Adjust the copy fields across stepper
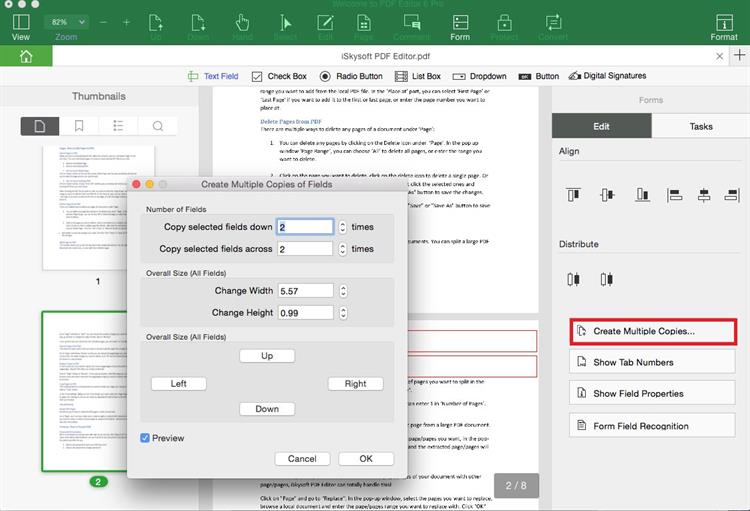Screen dimensions: 750x511 [342, 249]
